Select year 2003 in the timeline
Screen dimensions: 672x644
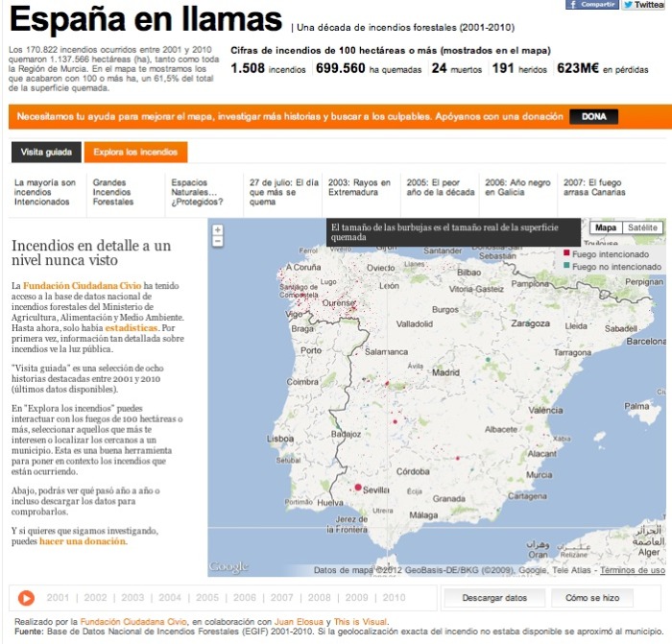click(x=132, y=598)
